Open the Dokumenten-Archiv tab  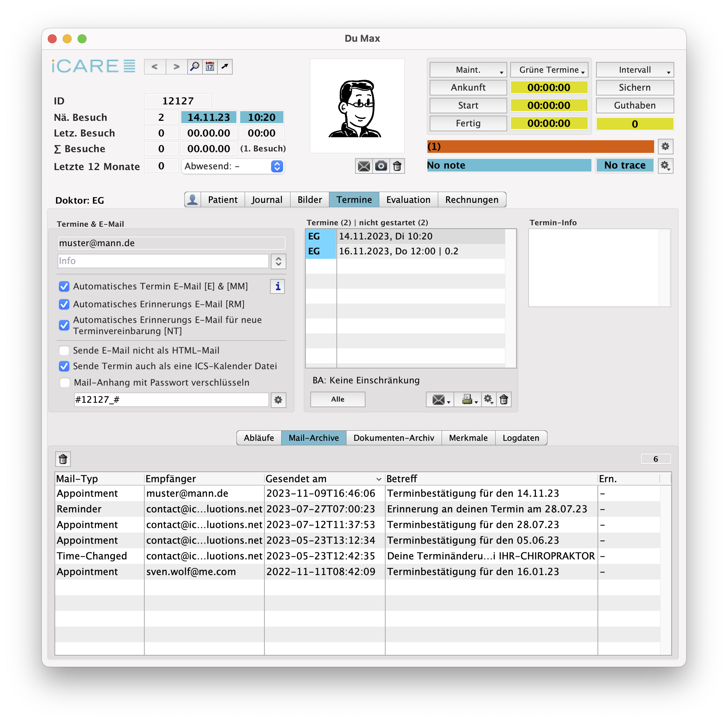point(393,438)
